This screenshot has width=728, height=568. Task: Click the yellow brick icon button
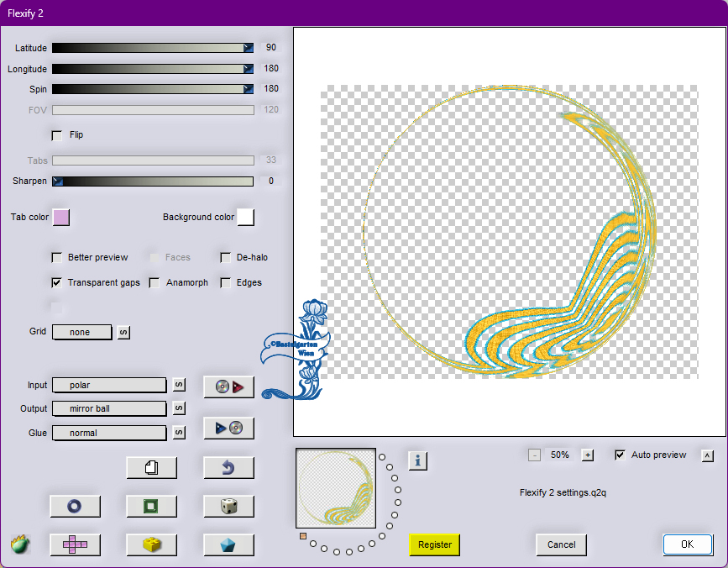151,544
